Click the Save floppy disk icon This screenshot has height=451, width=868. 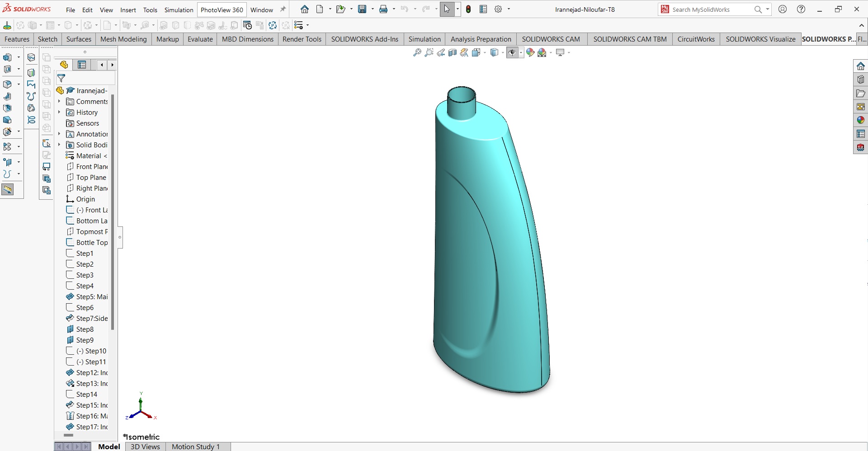pos(362,9)
